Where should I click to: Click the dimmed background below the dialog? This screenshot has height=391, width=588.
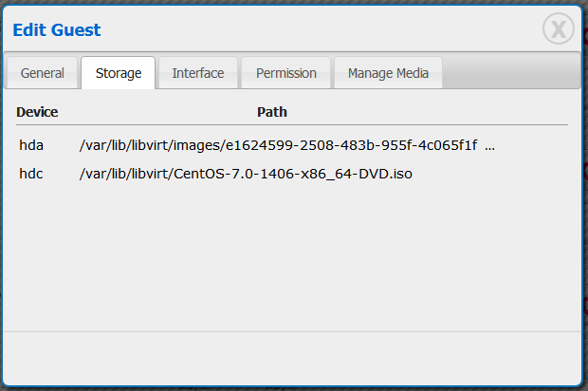(285, 387)
